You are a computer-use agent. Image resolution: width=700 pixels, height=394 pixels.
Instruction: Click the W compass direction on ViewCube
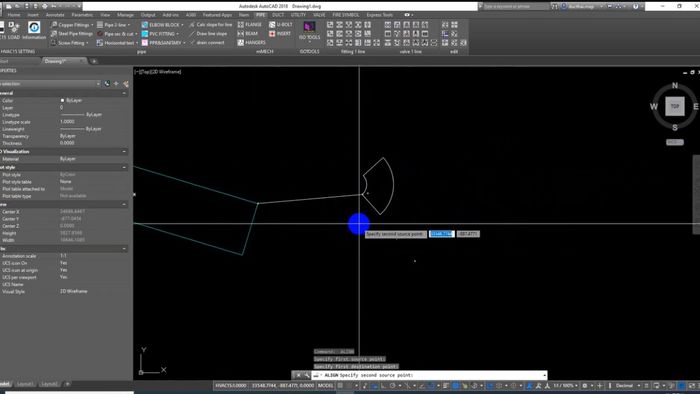coord(654,106)
